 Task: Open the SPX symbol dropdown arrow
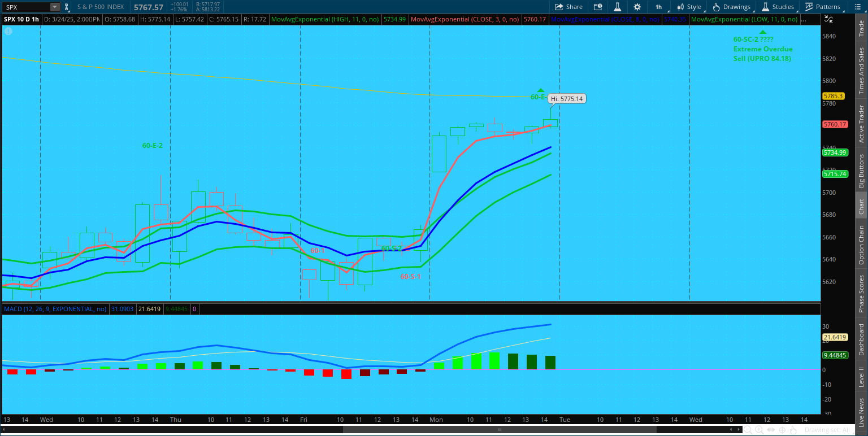point(54,7)
